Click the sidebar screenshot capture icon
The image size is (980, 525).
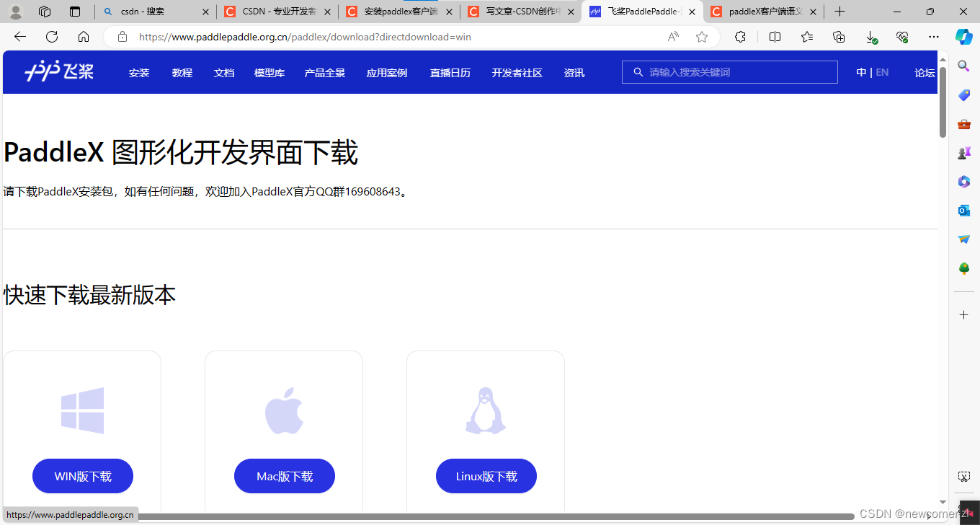964,477
